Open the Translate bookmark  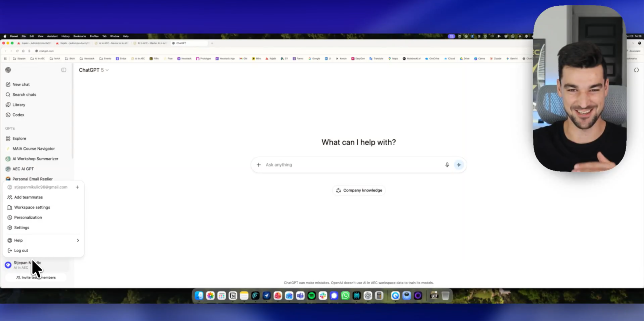376,58
